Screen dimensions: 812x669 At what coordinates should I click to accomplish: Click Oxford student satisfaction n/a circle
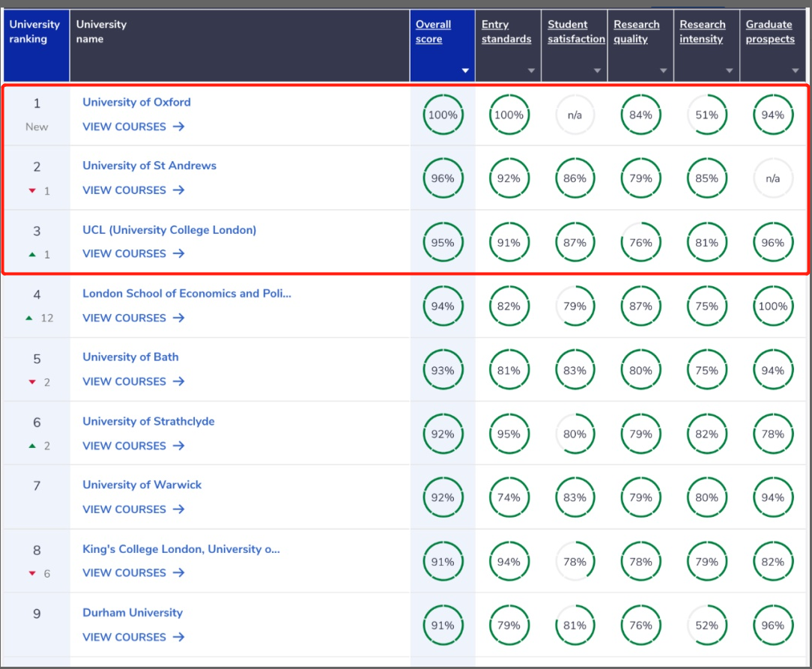pyautogui.click(x=575, y=115)
